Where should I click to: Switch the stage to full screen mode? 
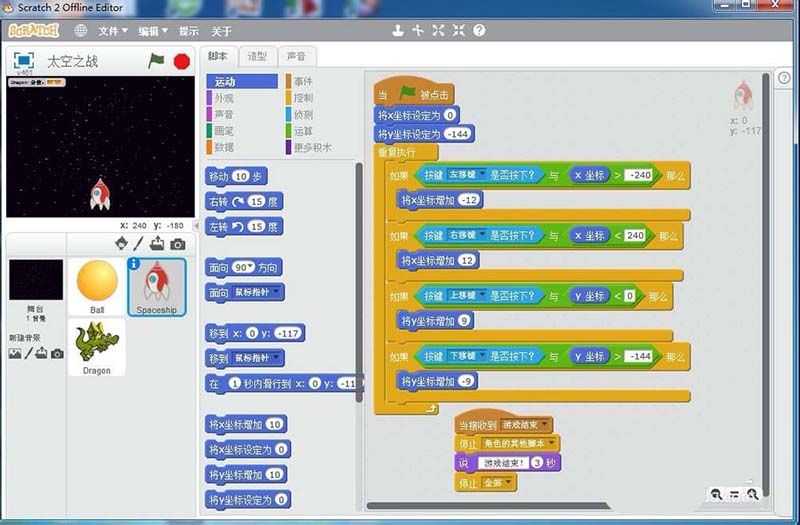click(x=24, y=61)
